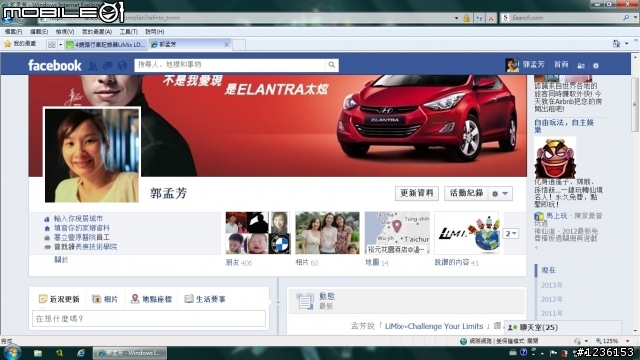Open a new blank browser tab

pos(239,44)
